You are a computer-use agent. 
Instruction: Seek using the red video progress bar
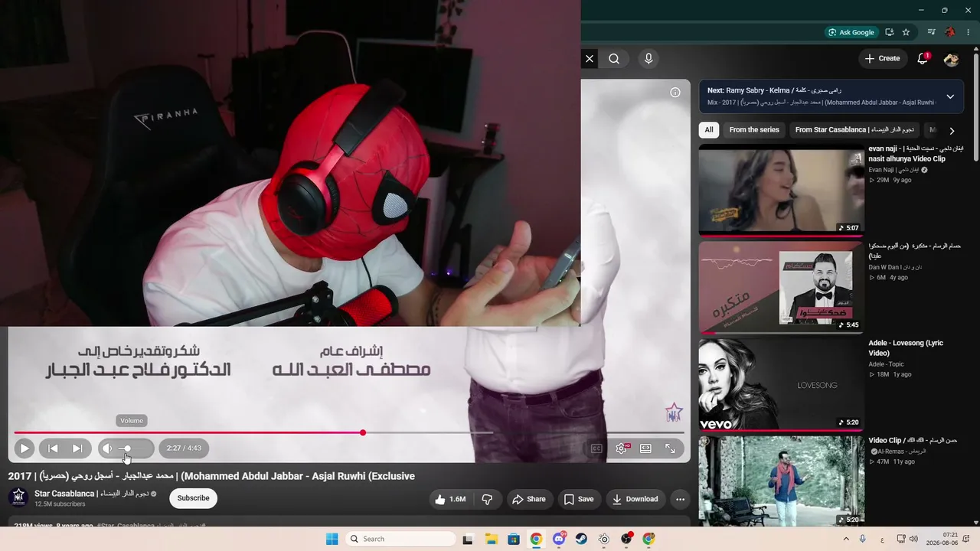[348, 433]
